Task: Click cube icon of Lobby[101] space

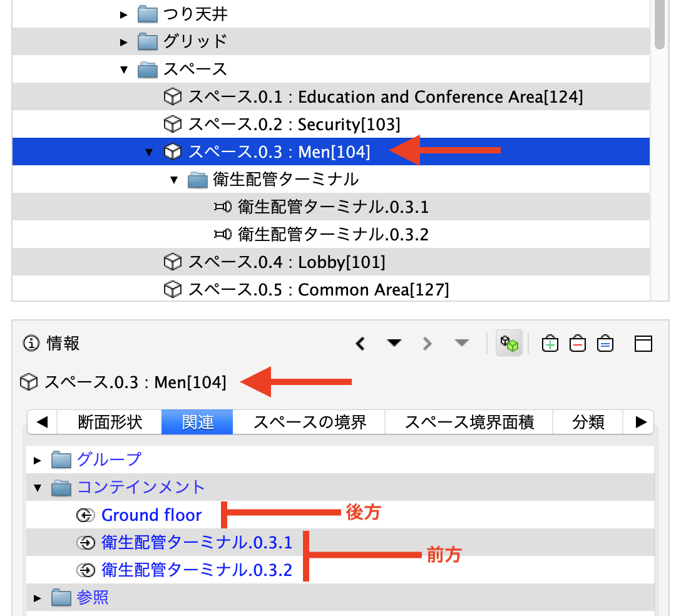Action: pos(172,262)
